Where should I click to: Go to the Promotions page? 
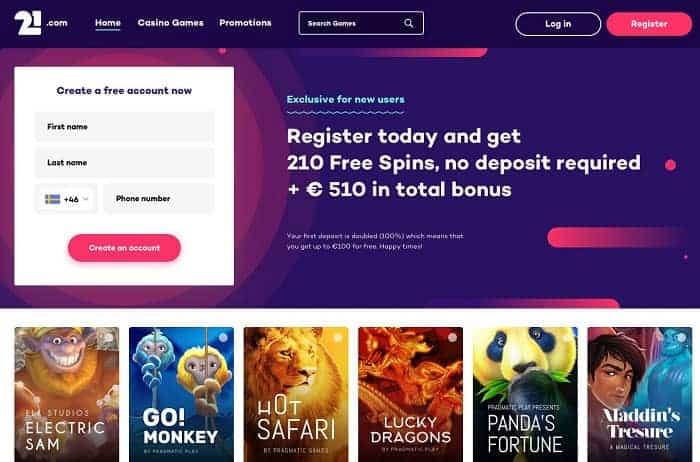tap(245, 23)
